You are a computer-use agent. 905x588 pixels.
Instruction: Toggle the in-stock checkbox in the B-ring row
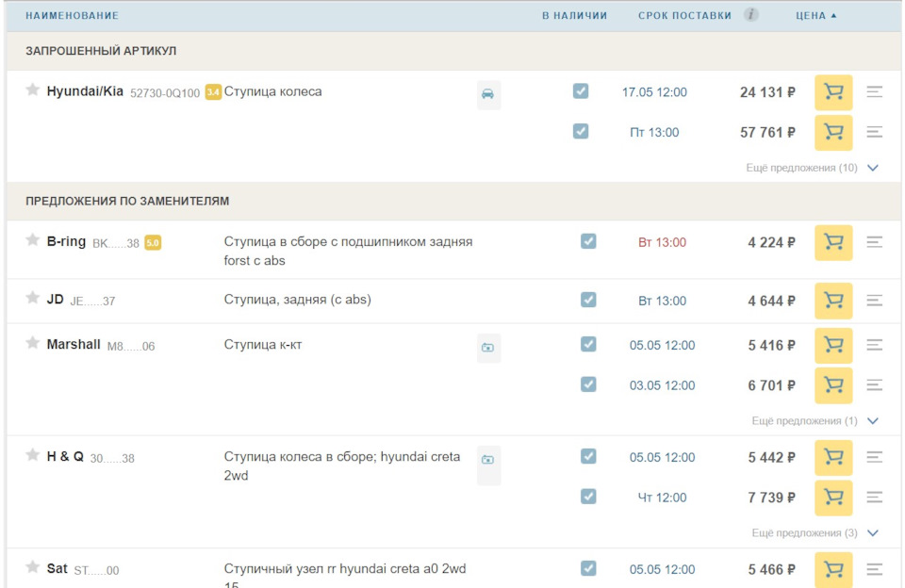pyautogui.click(x=588, y=241)
